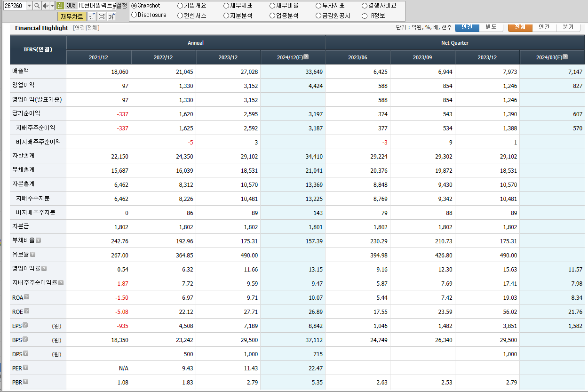This screenshot has height=392, width=588.
Task: Click the stock code input field 267260
Action: tap(15, 6)
